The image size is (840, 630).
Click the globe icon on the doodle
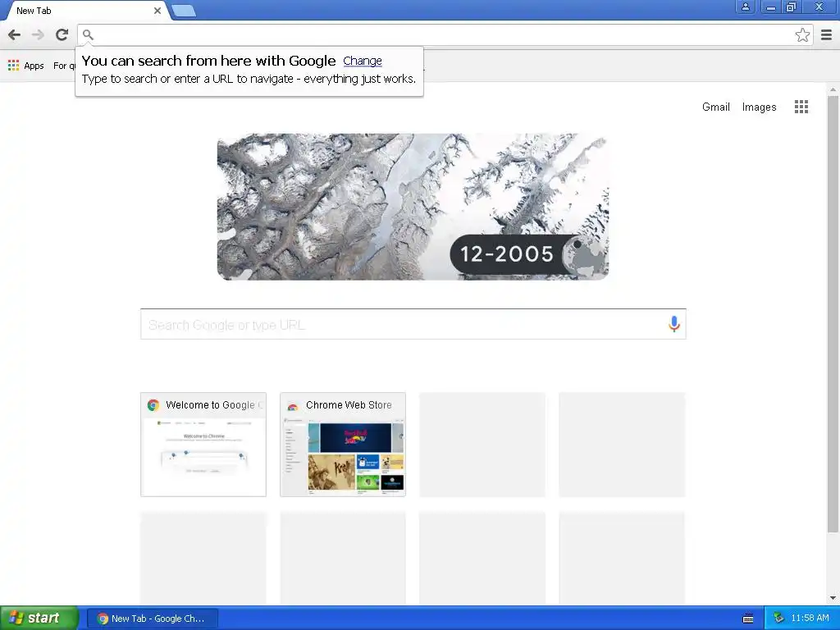click(x=584, y=254)
